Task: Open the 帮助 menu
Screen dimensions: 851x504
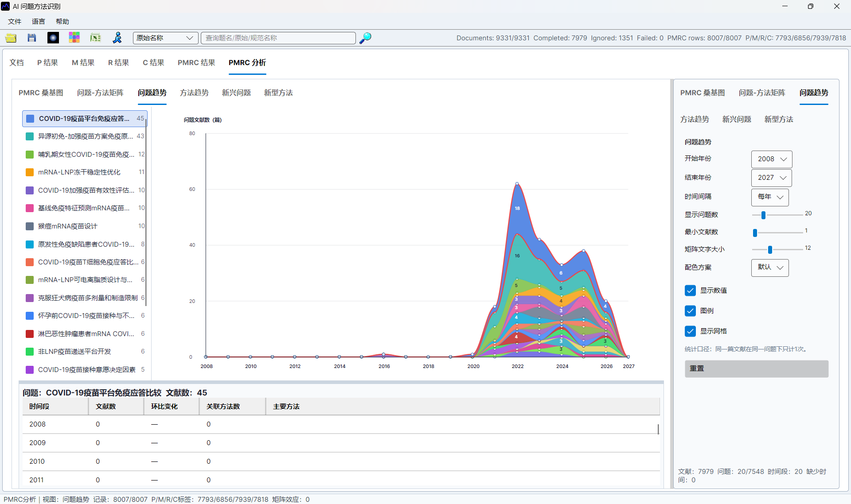Action: click(x=62, y=21)
